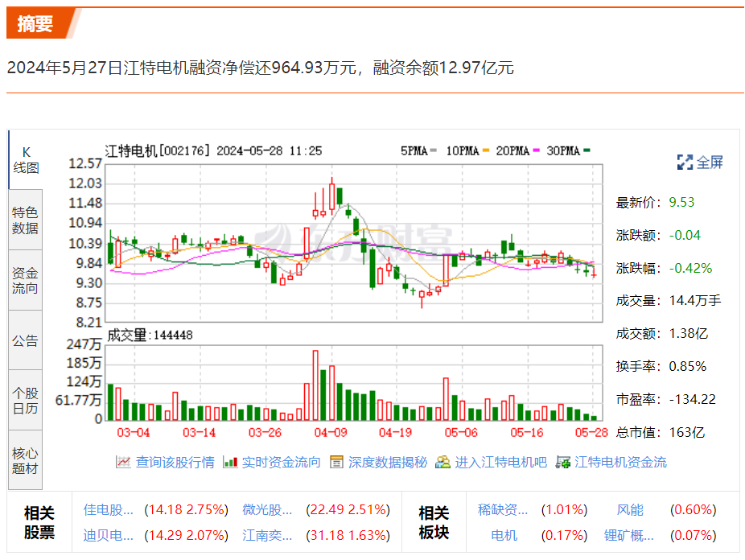Viewport: 745px width, 560px height.
Task: Open the 实时资金流向 link
Action: pyautogui.click(x=282, y=462)
